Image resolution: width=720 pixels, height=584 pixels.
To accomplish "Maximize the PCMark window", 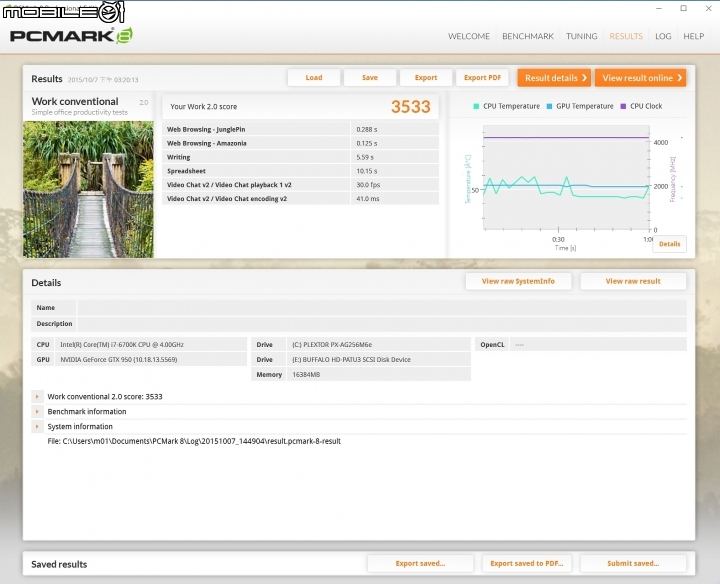I will [x=683, y=8].
